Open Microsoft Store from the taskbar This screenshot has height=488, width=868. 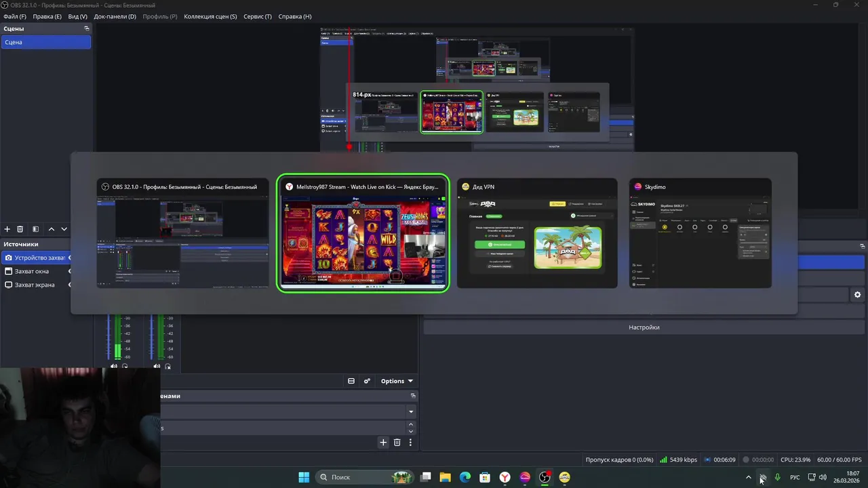point(485,477)
